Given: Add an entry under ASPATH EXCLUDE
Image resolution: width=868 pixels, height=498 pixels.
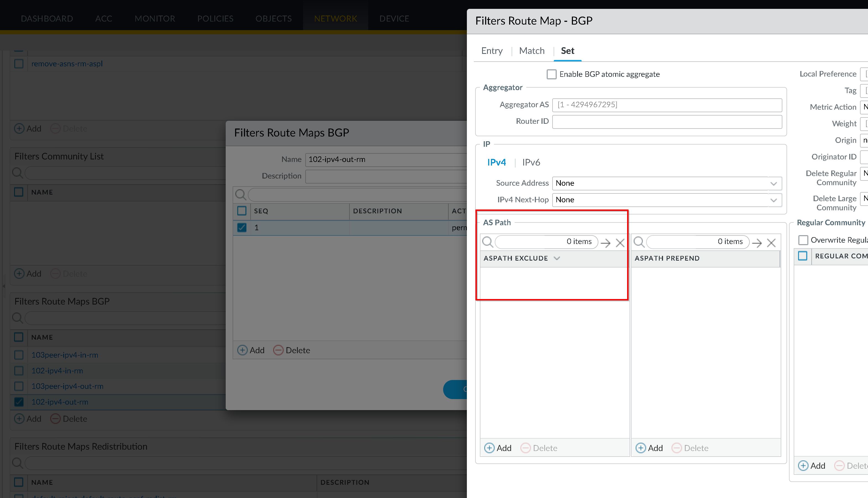Looking at the screenshot, I should 498,448.
